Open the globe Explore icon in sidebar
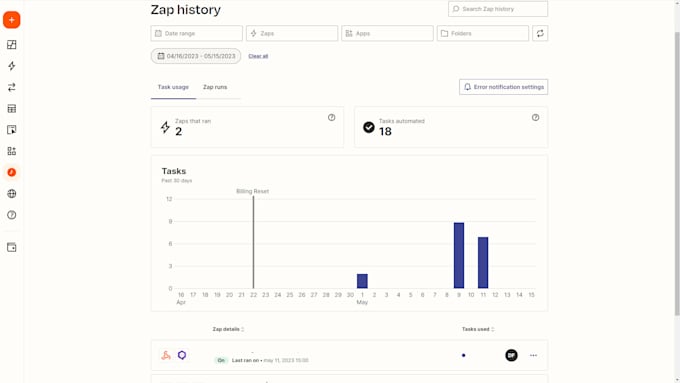The height and width of the screenshot is (383, 680). coord(12,193)
